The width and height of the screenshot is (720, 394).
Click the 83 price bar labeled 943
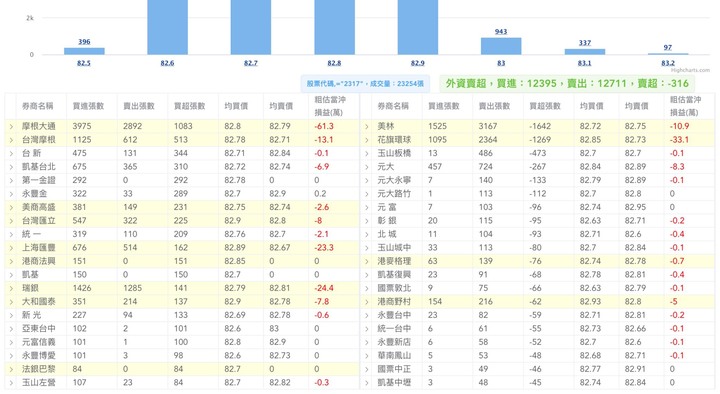click(x=501, y=46)
